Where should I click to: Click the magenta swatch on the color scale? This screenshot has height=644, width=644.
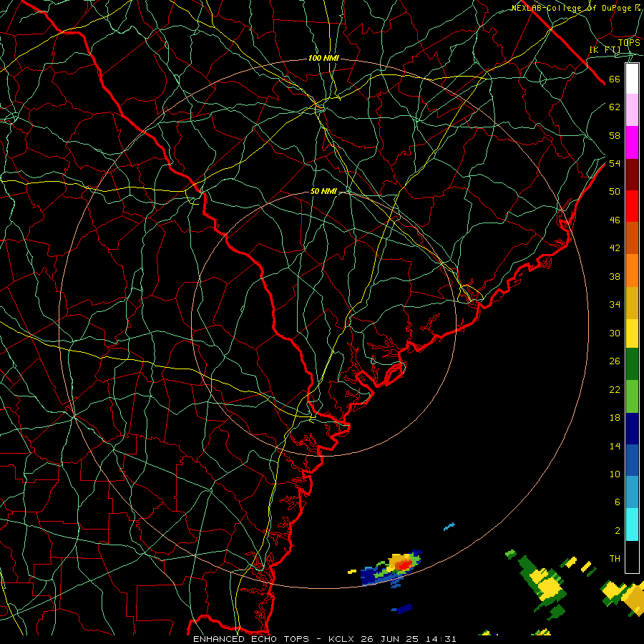[x=632, y=142]
